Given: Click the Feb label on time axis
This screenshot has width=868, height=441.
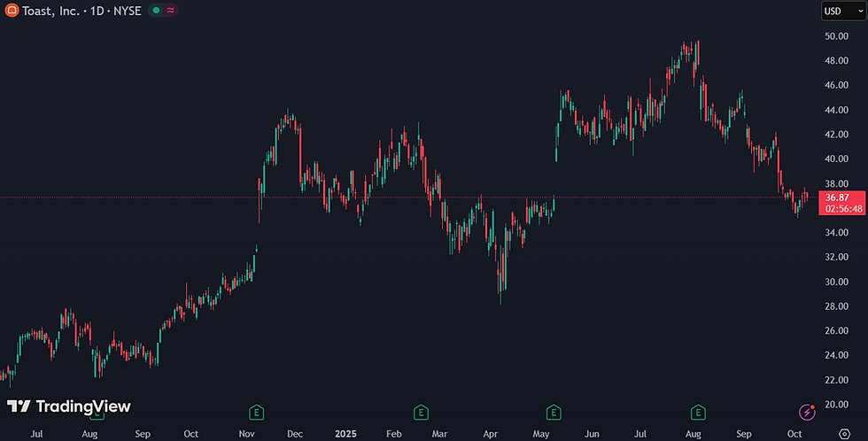Looking at the screenshot, I should (x=393, y=434).
